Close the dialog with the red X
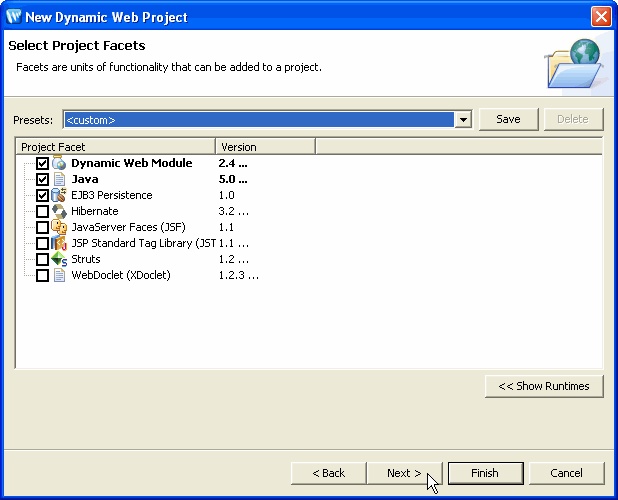This screenshot has height=500, width=618. click(601, 17)
